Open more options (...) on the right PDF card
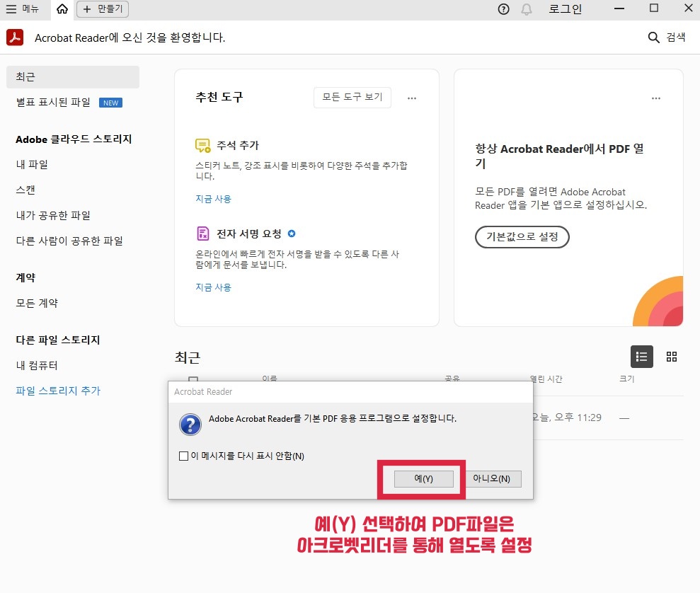This screenshot has height=593, width=700. point(655,98)
